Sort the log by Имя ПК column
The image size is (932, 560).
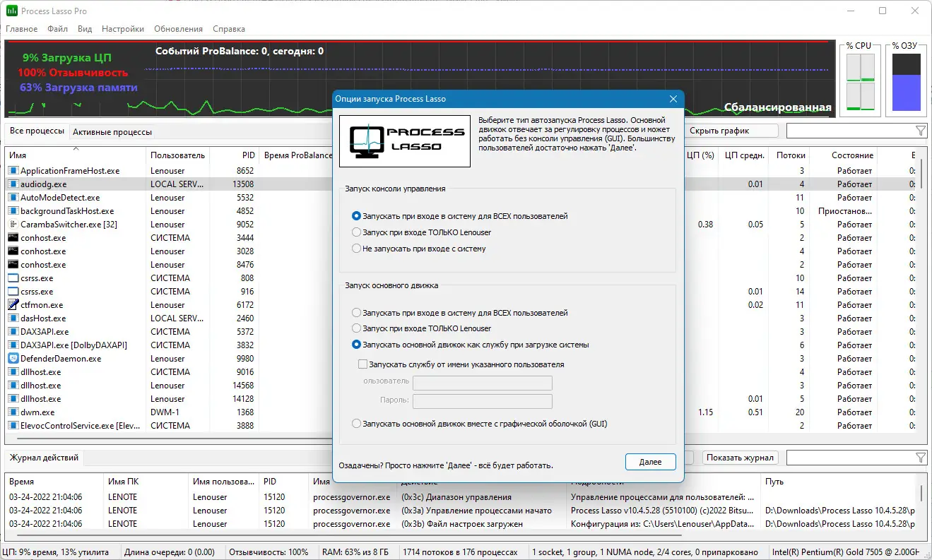click(x=146, y=482)
